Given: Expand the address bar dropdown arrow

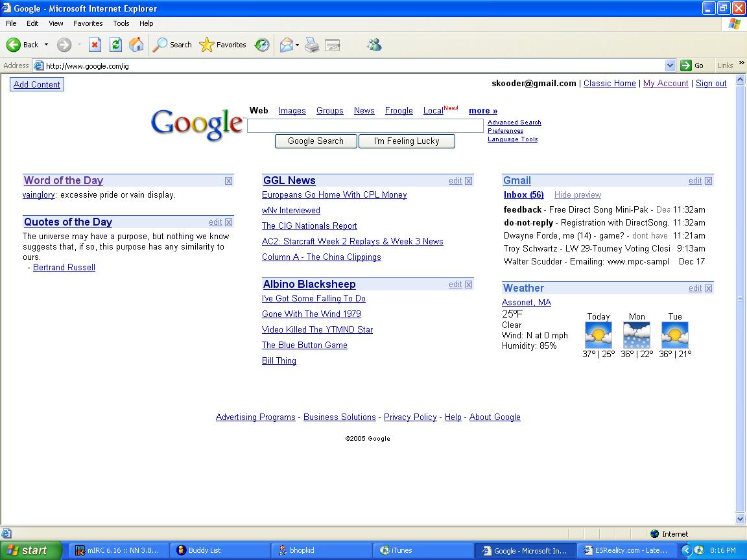Looking at the screenshot, I should (x=670, y=65).
